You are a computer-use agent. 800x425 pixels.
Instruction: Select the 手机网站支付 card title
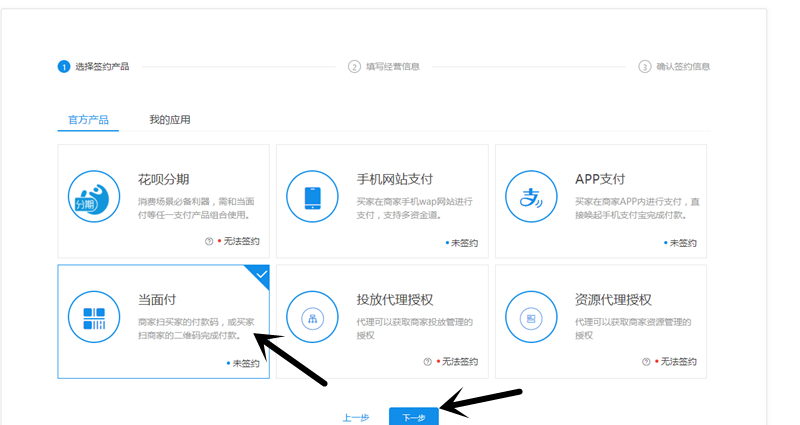click(x=395, y=179)
